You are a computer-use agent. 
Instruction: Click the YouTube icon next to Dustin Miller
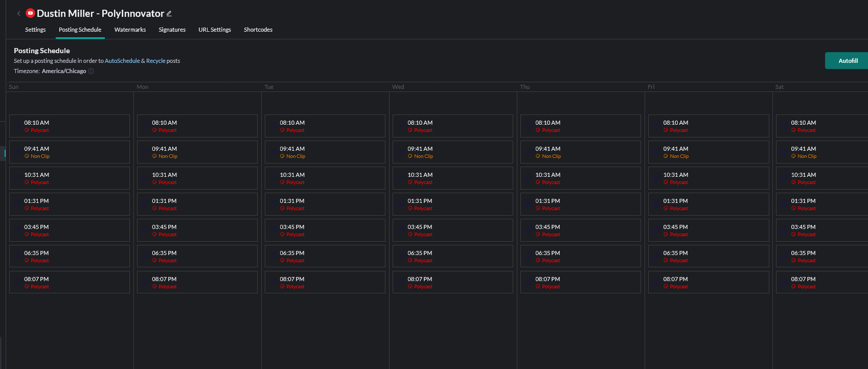tap(30, 13)
